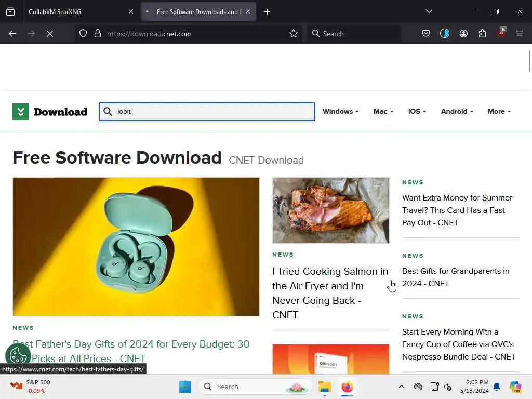Expand the Android dropdown menu
Viewport: 532px width, 399px height.
click(x=457, y=111)
